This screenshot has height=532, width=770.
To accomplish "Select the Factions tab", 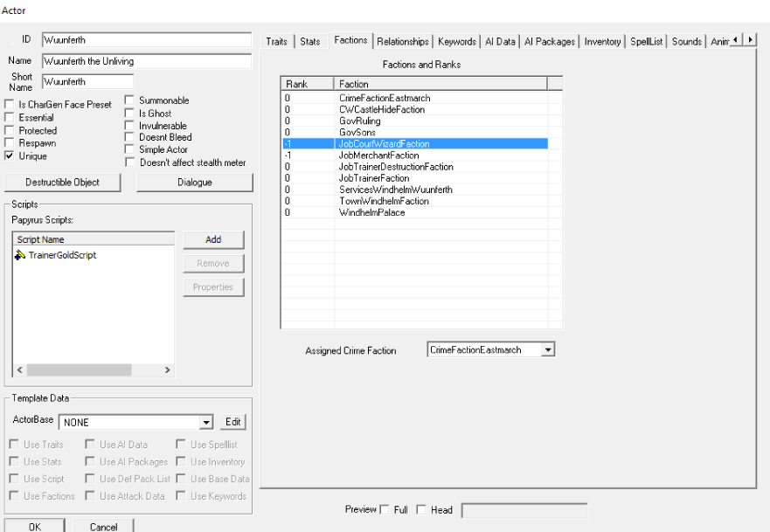I will click(x=350, y=40).
